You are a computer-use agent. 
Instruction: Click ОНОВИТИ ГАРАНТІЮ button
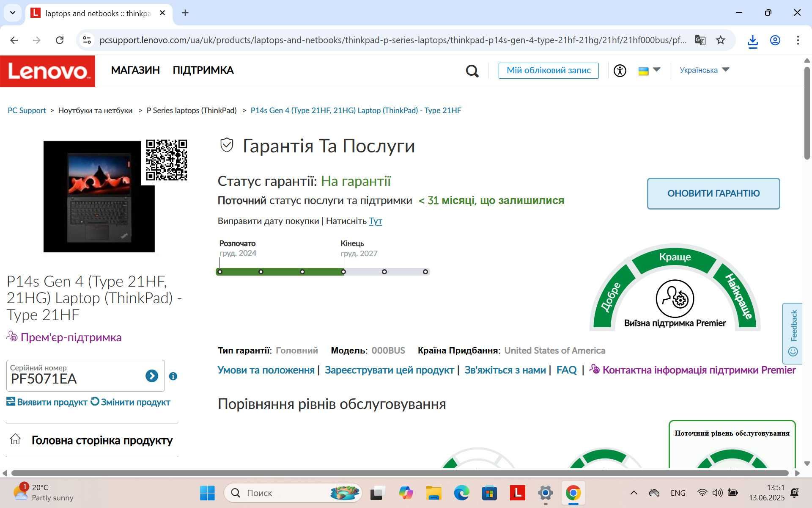pyautogui.click(x=713, y=193)
